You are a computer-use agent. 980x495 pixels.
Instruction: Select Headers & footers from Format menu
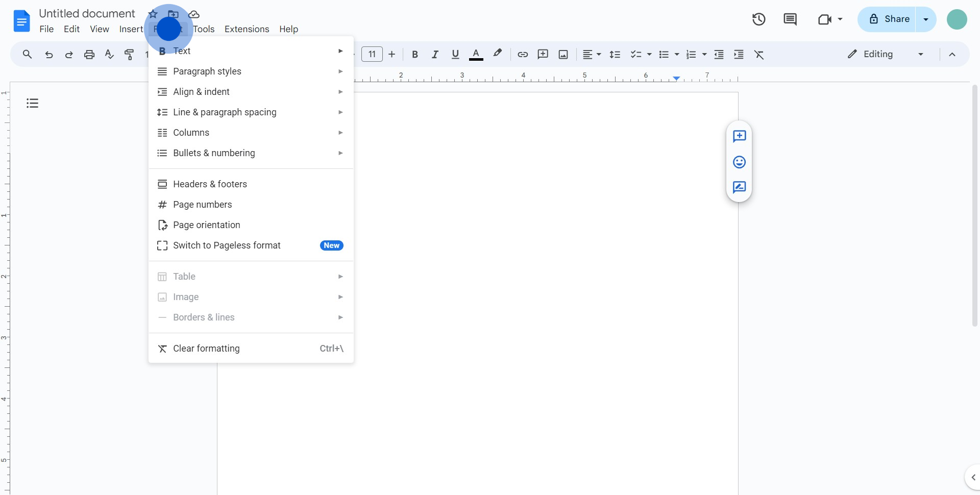[209, 184]
